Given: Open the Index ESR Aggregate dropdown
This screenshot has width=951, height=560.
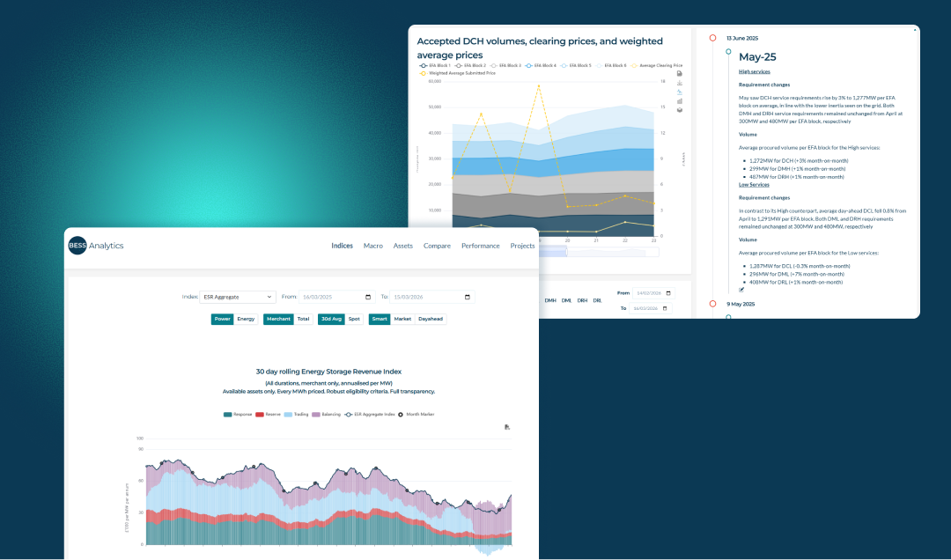Looking at the screenshot, I should (238, 297).
